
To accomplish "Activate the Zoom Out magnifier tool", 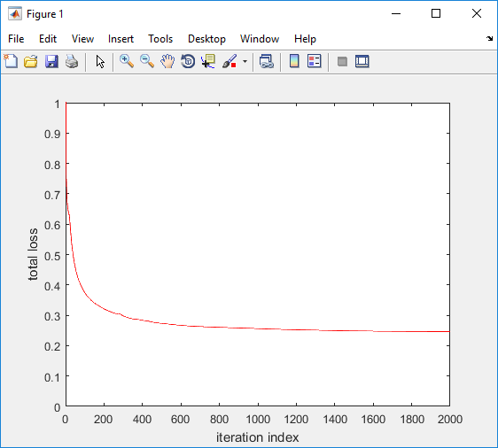I will (147, 61).
